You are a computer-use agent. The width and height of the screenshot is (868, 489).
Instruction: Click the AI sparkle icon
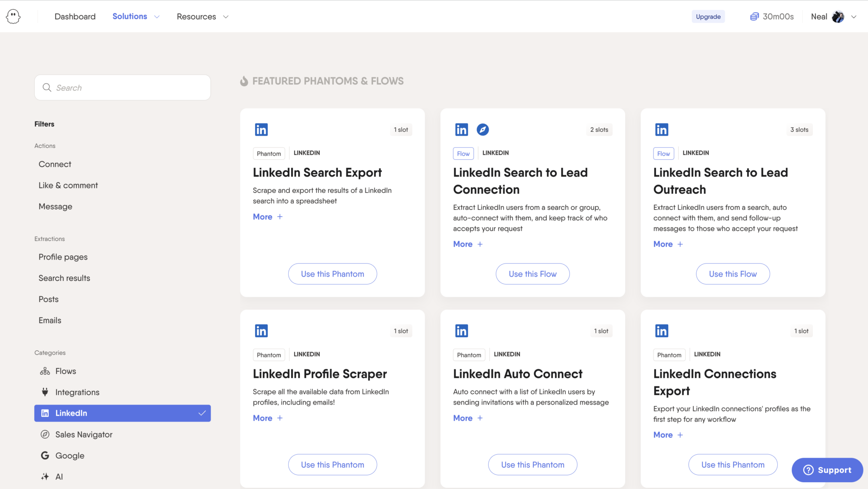[45, 477]
